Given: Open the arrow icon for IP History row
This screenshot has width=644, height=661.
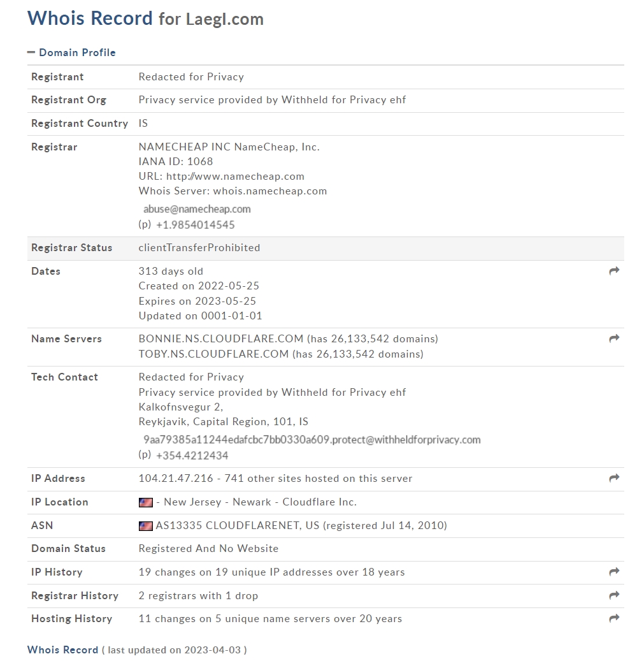Looking at the screenshot, I should click(x=614, y=572).
